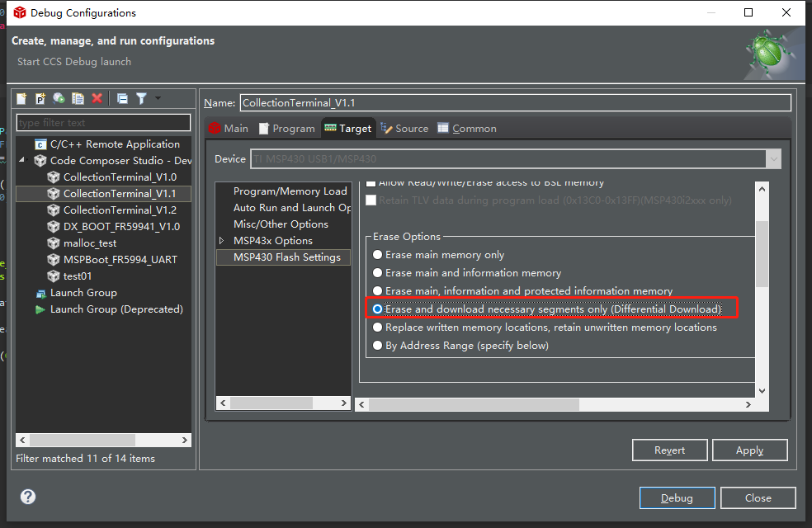Click configuration tree scrollbar right arrow
812x528 pixels.
pos(184,440)
